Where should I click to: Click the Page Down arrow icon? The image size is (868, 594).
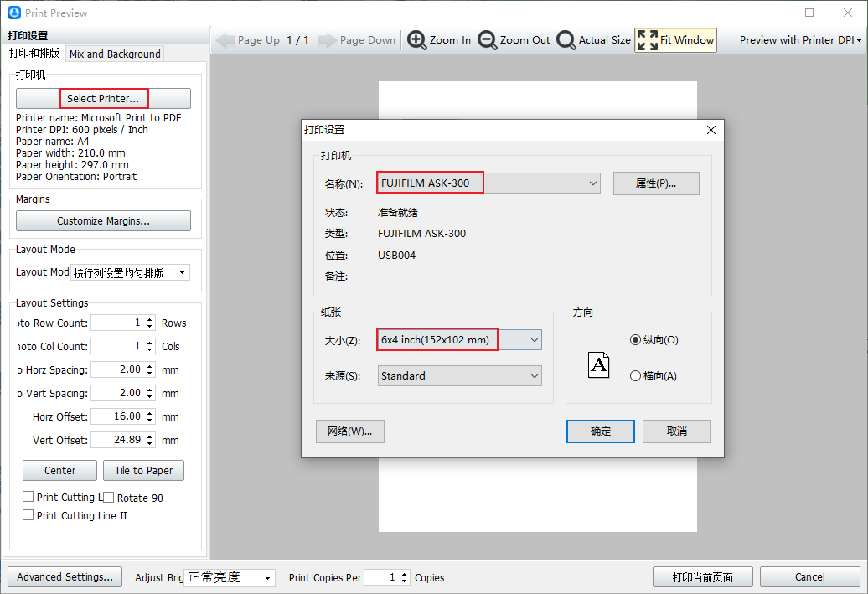coord(327,40)
